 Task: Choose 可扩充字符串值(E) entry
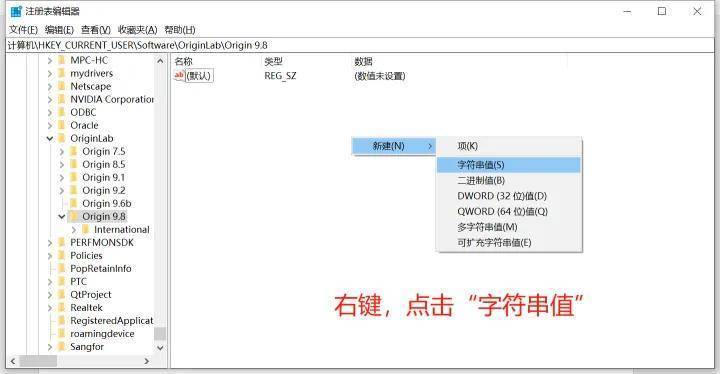point(509,243)
